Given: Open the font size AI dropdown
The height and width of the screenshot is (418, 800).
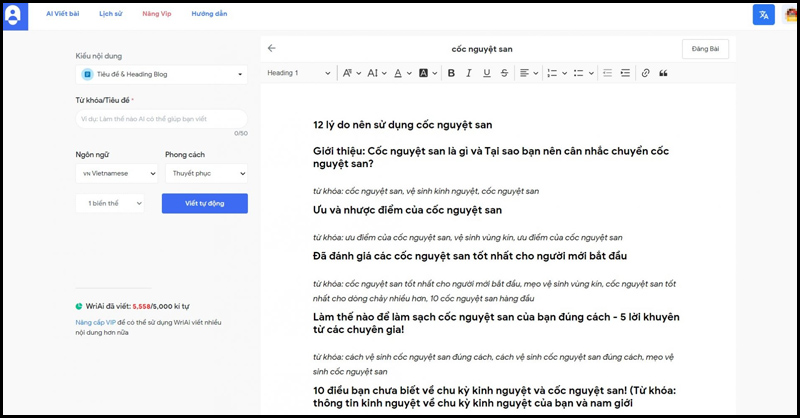Looking at the screenshot, I should (377, 73).
